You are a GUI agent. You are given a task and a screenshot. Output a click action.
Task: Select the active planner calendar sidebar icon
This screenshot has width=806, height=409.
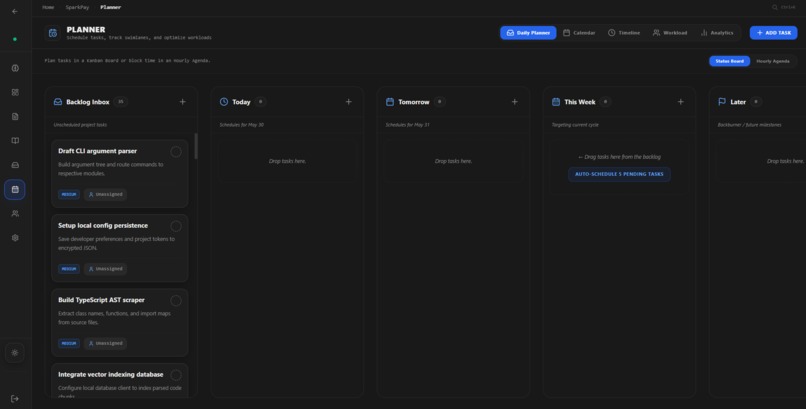click(x=15, y=190)
